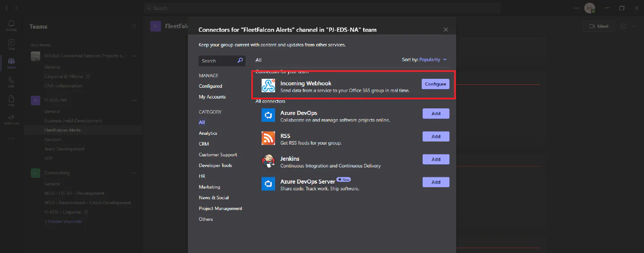The height and width of the screenshot is (253, 644).
Task: Add the Azure DevOps Server connector
Action: coord(436,182)
